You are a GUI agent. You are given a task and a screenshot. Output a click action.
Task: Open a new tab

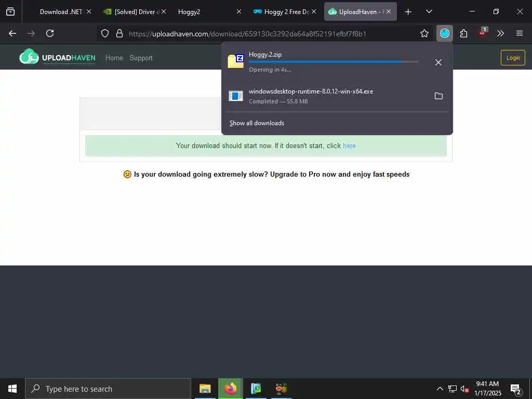(408, 12)
